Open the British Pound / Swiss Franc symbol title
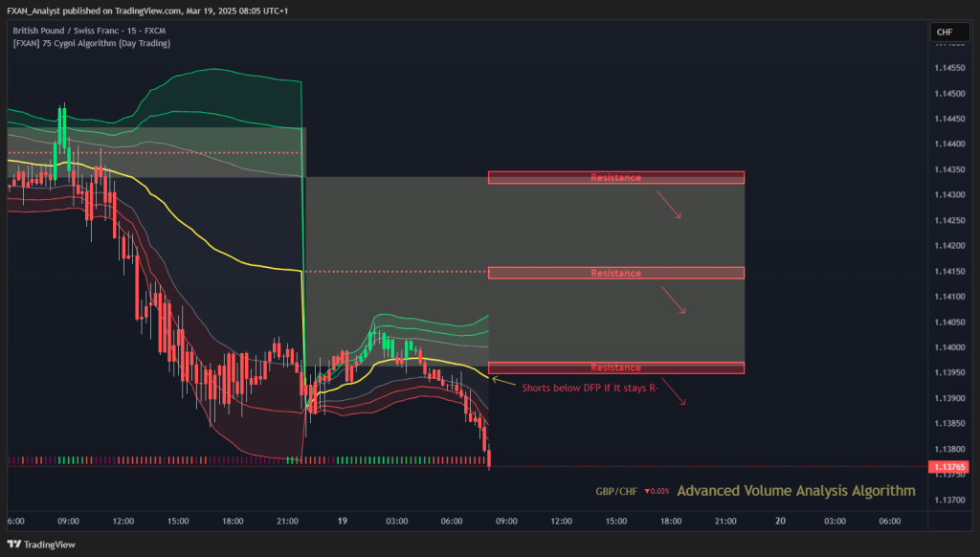 (89, 30)
